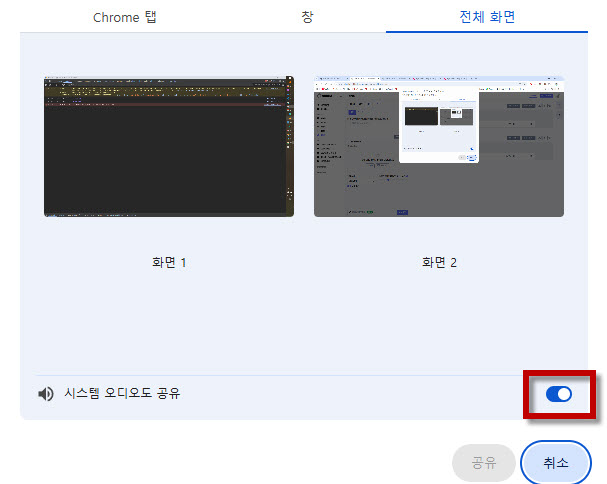Open the 창 tab

pos(306,18)
